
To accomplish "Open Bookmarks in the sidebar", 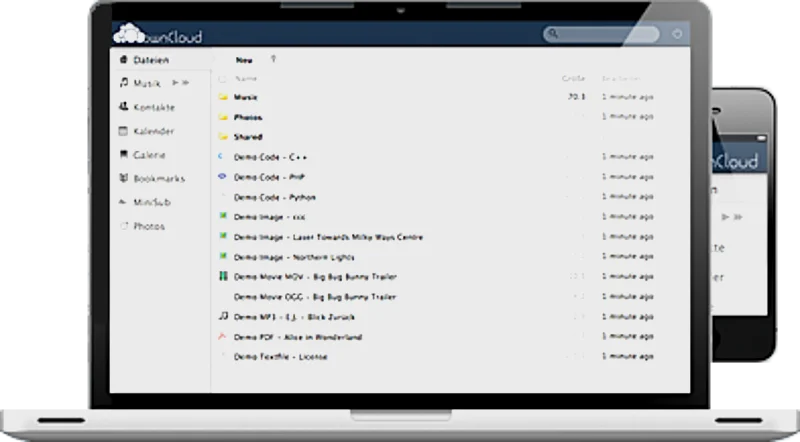I will point(161,179).
